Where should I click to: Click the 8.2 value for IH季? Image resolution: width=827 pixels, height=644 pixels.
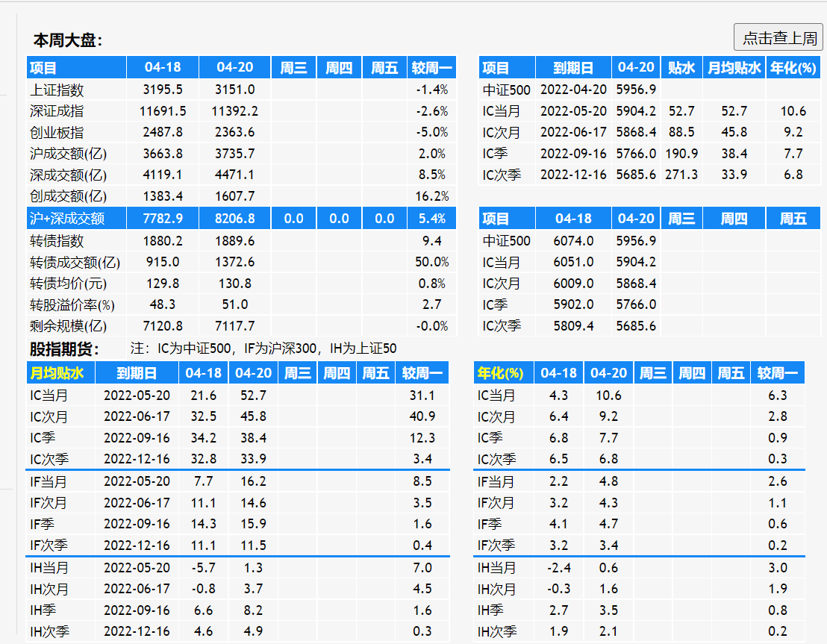(x=253, y=610)
